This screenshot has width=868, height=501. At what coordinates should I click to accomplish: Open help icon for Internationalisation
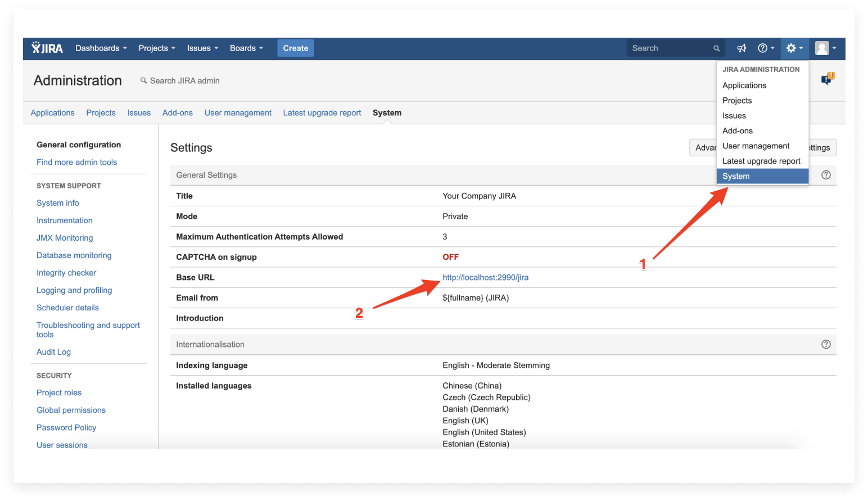coord(826,344)
